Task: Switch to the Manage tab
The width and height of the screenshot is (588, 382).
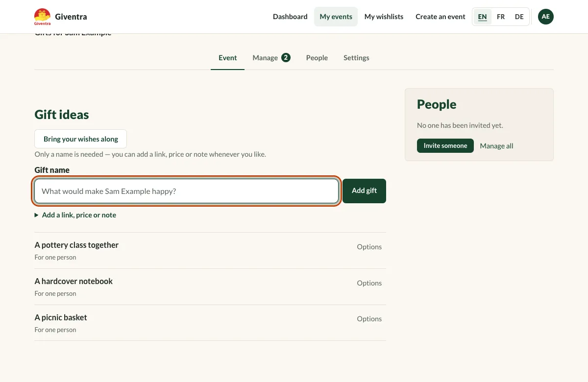Action: [x=271, y=58]
